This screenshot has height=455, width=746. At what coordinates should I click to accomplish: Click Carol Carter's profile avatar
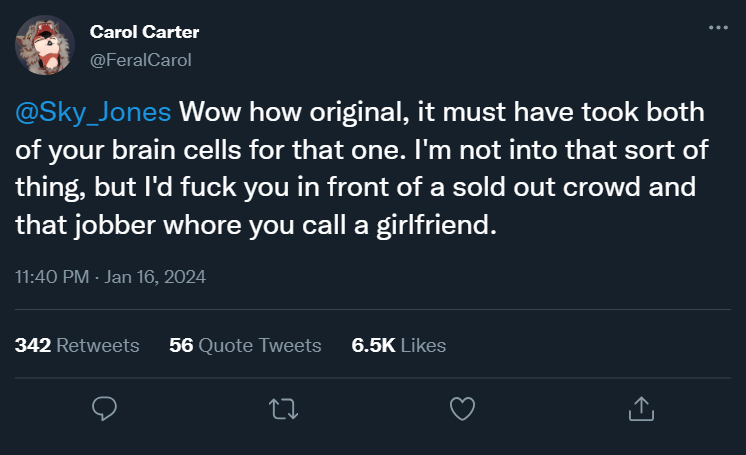pyautogui.click(x=44, y=45)
